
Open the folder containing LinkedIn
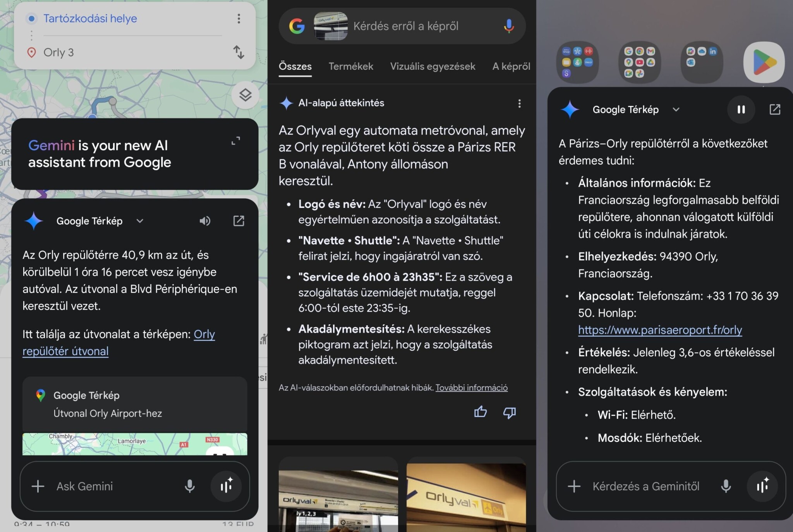tap(701, 62)
